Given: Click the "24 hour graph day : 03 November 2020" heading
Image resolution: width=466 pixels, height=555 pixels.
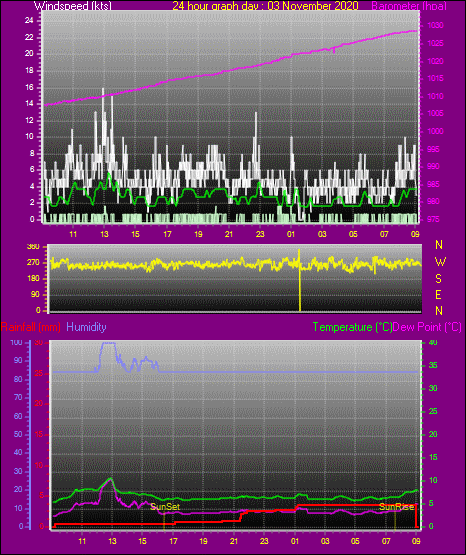Looking at the screenshot, I should tap(265, 6).
